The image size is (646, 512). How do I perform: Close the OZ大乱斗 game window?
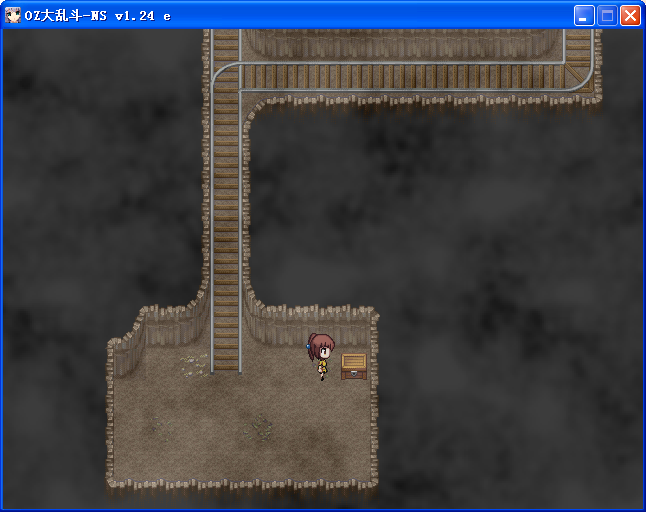coord(630,16)
